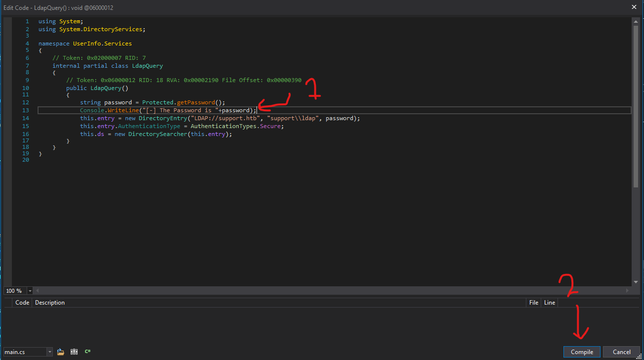Click the vertical scrollbar down arrow

click(636, 282)
